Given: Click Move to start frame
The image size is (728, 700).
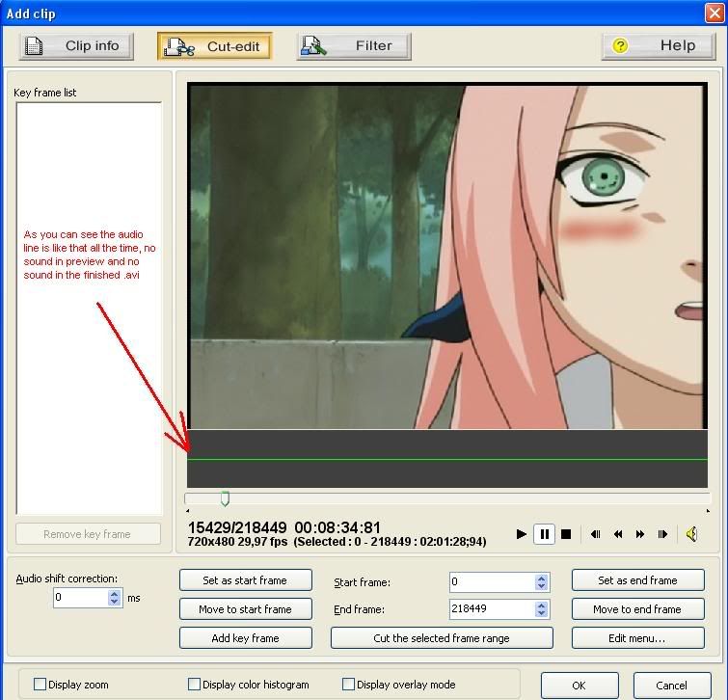Looking at the screenshot, I should 246,609.
